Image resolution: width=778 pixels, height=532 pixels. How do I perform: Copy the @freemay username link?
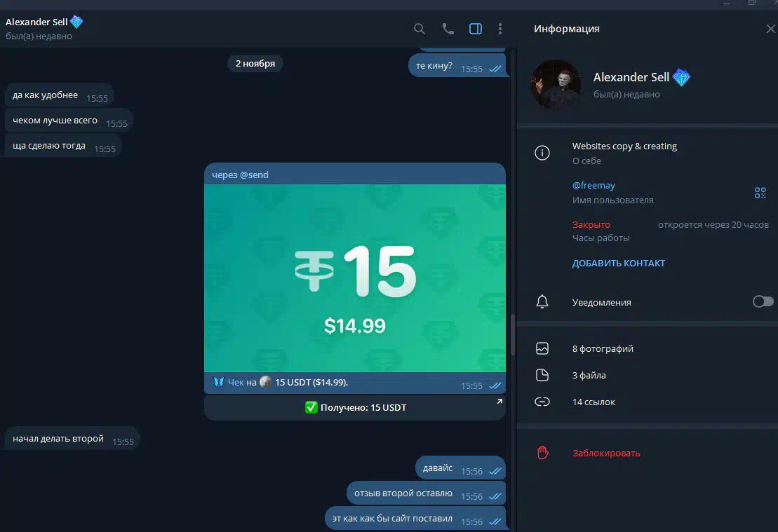(593, 186)
